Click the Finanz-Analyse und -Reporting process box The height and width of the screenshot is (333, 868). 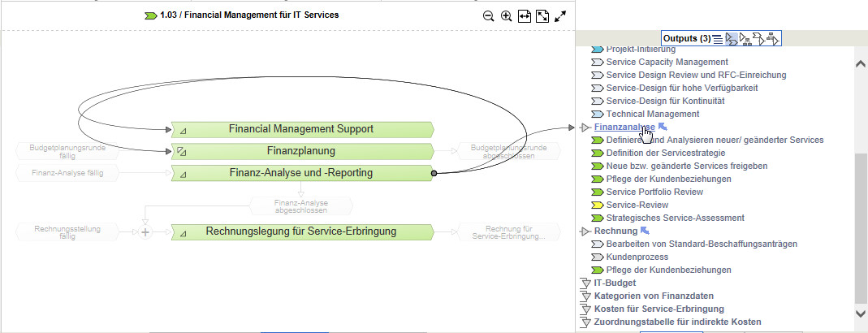click(x=300, y=172)
